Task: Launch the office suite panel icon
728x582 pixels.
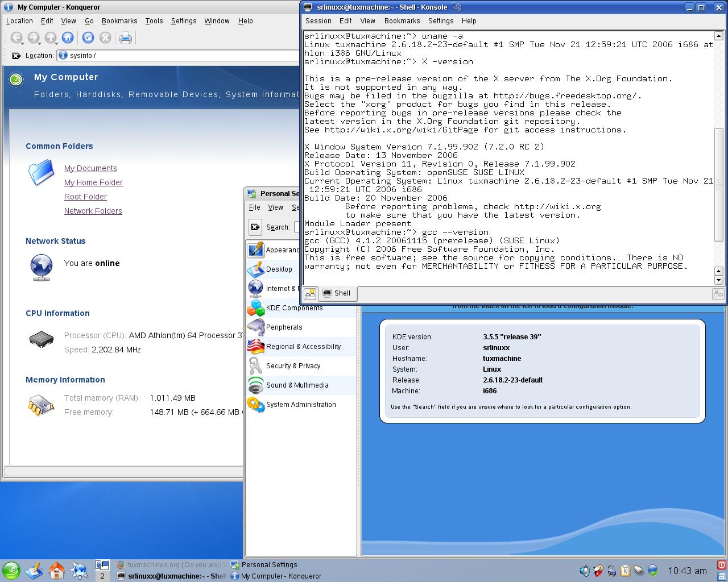Action: coord(34,571)
